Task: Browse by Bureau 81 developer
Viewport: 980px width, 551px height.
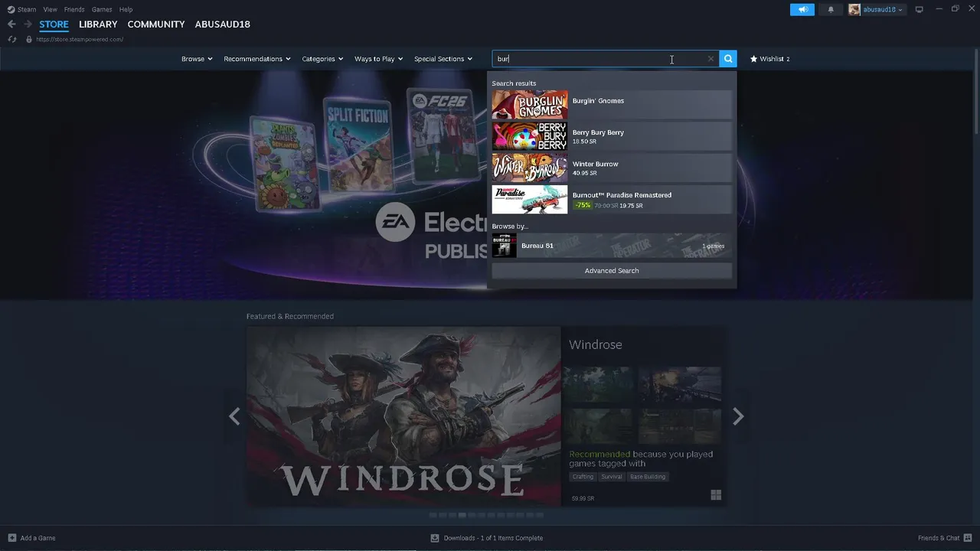Action: (x=612, y=246)
